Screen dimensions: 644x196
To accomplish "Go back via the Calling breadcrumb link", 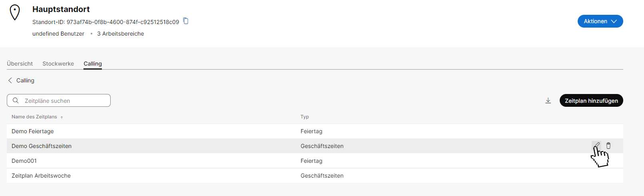I will [x=25, y=80].
